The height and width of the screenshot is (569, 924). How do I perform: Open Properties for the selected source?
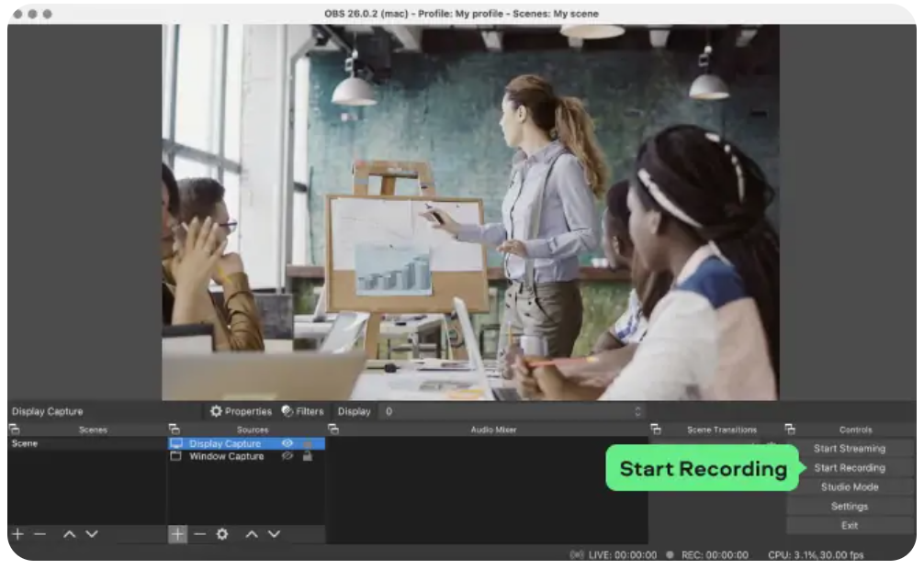coord(241,411)
